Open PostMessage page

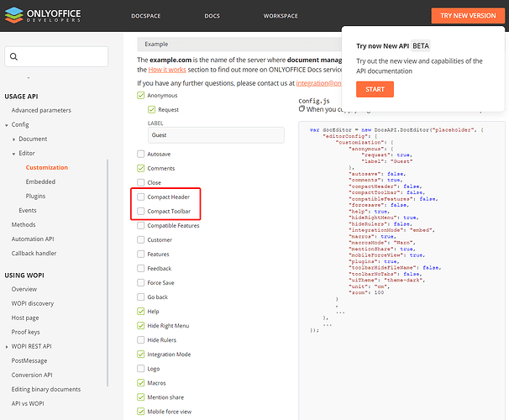coord(29,360)
